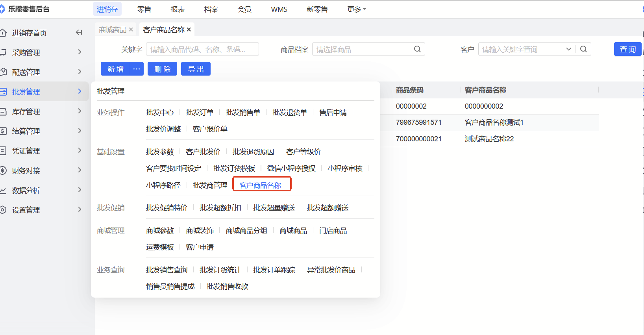The height and width of the screenshot is (335, 644).
Task: Expand 库存管理 sidebar chevron
Action: (80, 111)
